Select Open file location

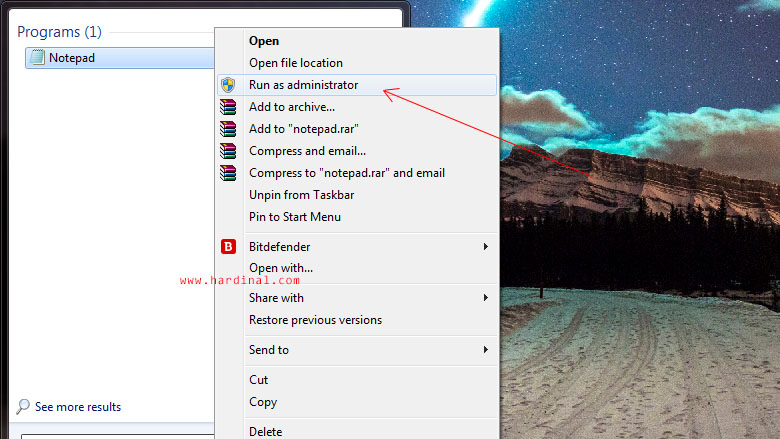pyautogui.click(x=357, y=63)
